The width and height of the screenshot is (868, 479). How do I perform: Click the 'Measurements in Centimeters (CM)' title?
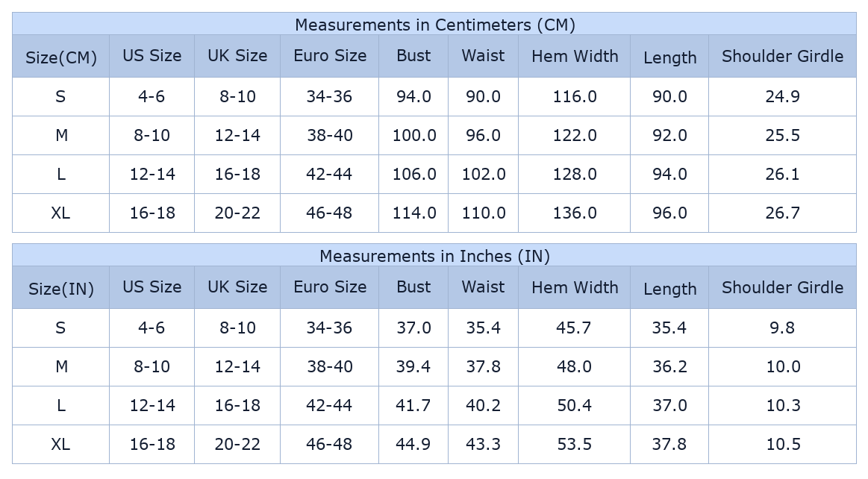click(x=434, y=25)
